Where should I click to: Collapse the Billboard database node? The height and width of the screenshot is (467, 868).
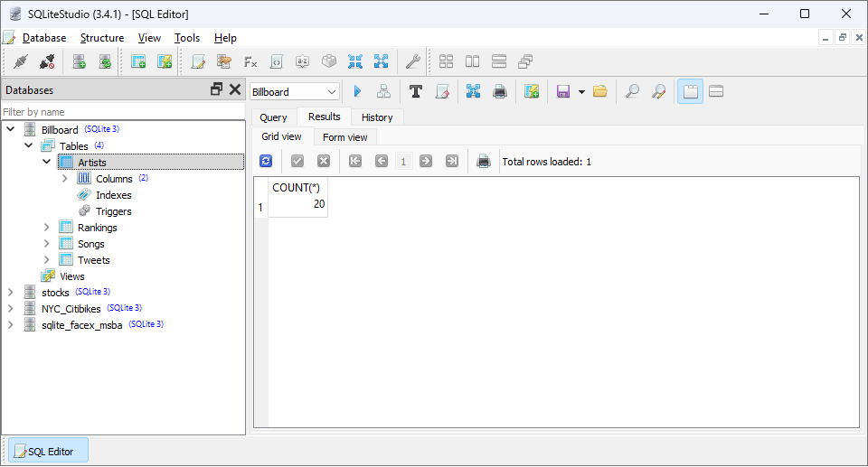point(11,129)
